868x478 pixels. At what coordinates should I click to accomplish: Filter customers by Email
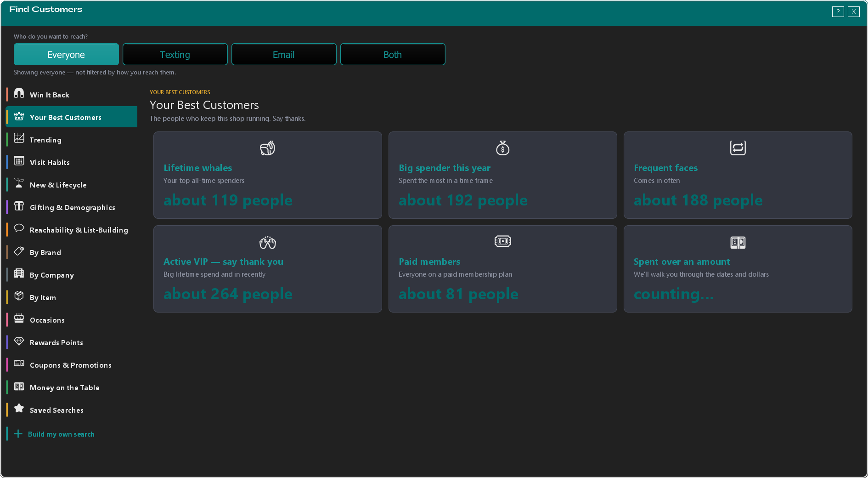pos(284,54)
